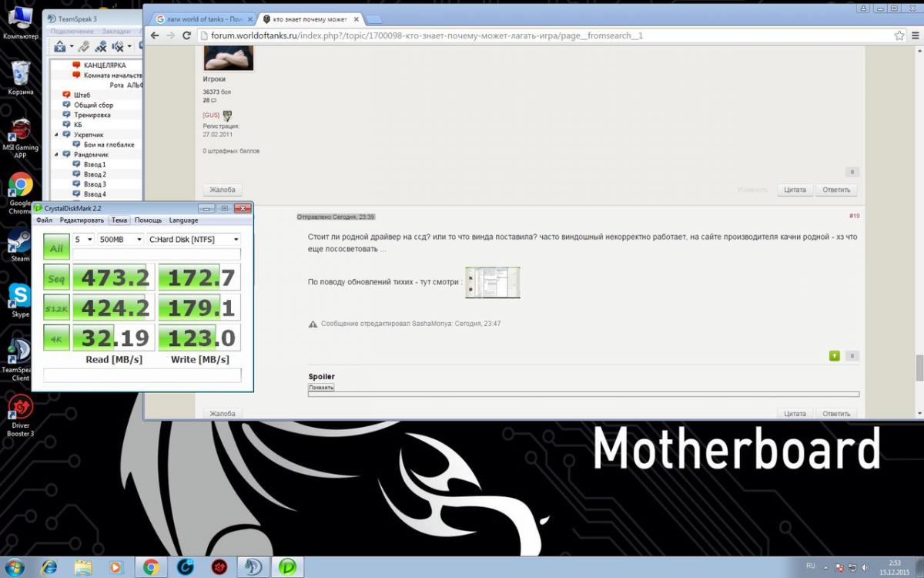Click Seq read result 473.2
This screenshot has width=924, height=578.
click(113, 277)
